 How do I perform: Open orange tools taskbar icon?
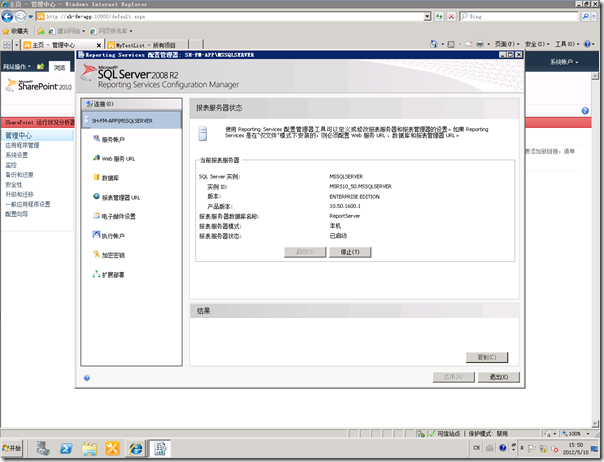coord(112,449)
